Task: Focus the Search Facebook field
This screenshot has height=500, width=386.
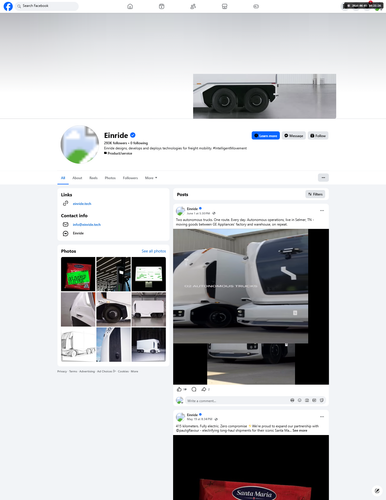Action: pyautogui.click(x=47, y=6)
